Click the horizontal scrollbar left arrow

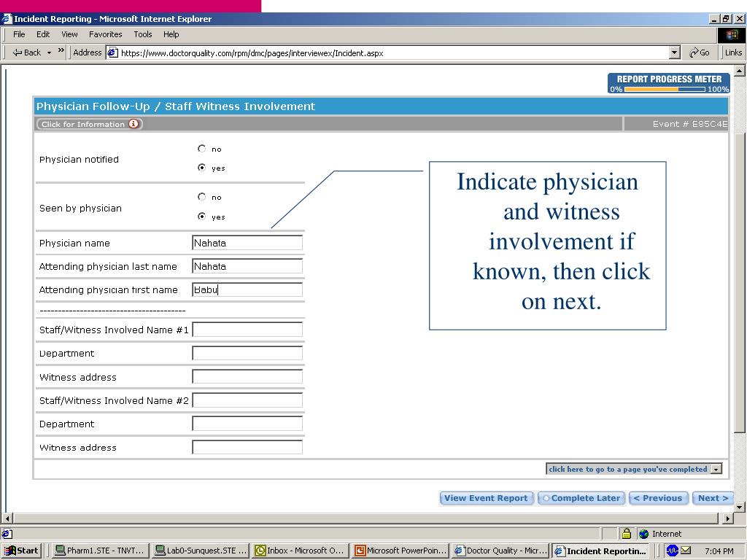tap(7, 518)
